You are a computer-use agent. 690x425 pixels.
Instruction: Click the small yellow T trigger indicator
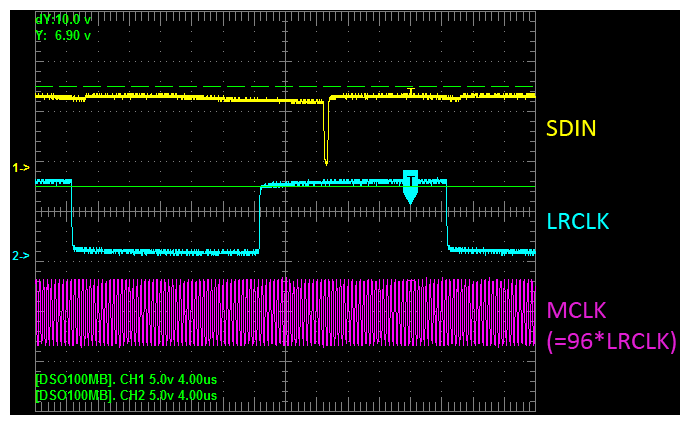point(411,91)
